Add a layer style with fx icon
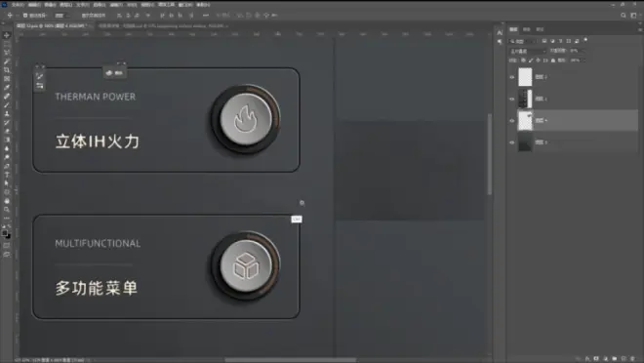Viewport: 644px width, 363px height. pos(587,358)
